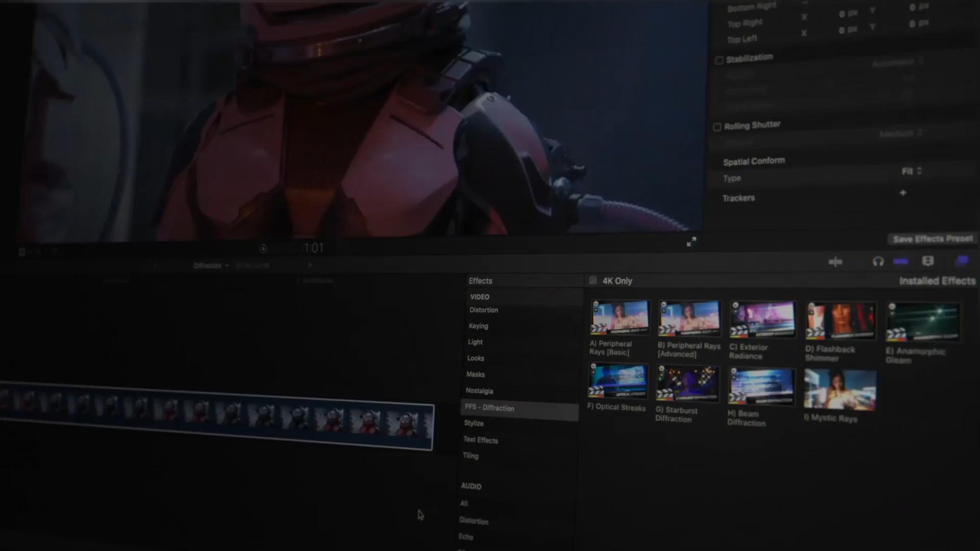Click the Top Right X value field
Viewport: 980px width, 551px height.
849,14
